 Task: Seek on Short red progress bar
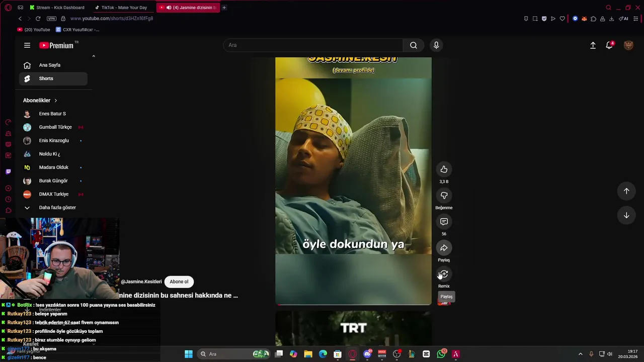click(x=353, y=304)
